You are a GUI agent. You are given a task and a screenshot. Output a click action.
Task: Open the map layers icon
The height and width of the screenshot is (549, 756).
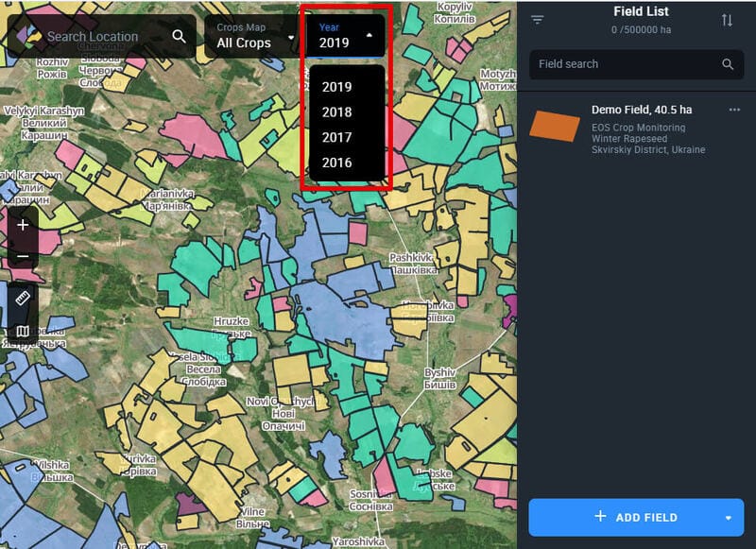23,331
